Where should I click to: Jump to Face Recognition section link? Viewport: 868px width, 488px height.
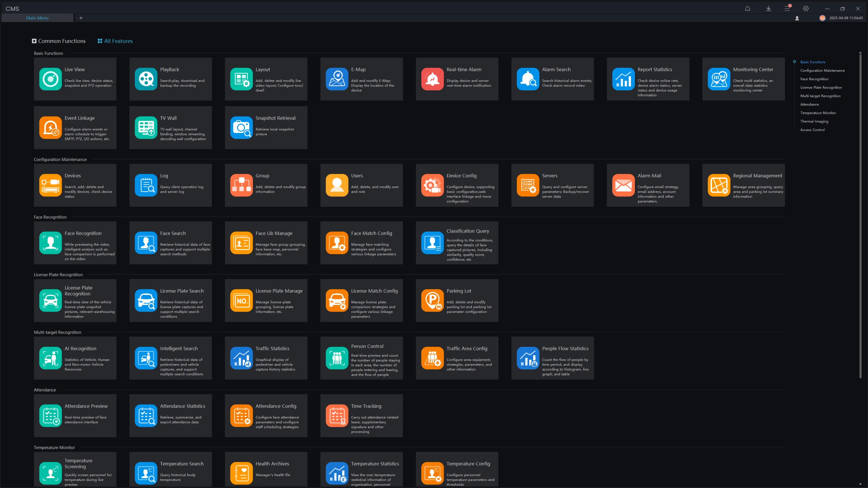[x=814, y=79]
